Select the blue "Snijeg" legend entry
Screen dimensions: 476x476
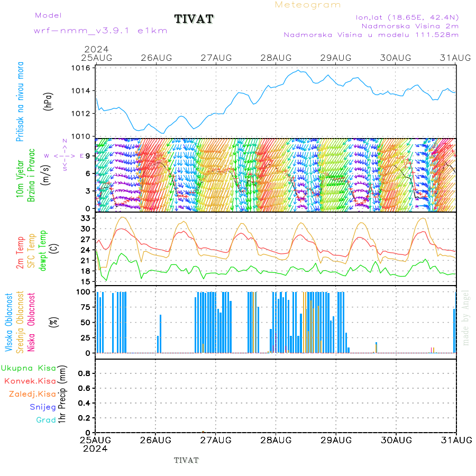pos(43,407)
